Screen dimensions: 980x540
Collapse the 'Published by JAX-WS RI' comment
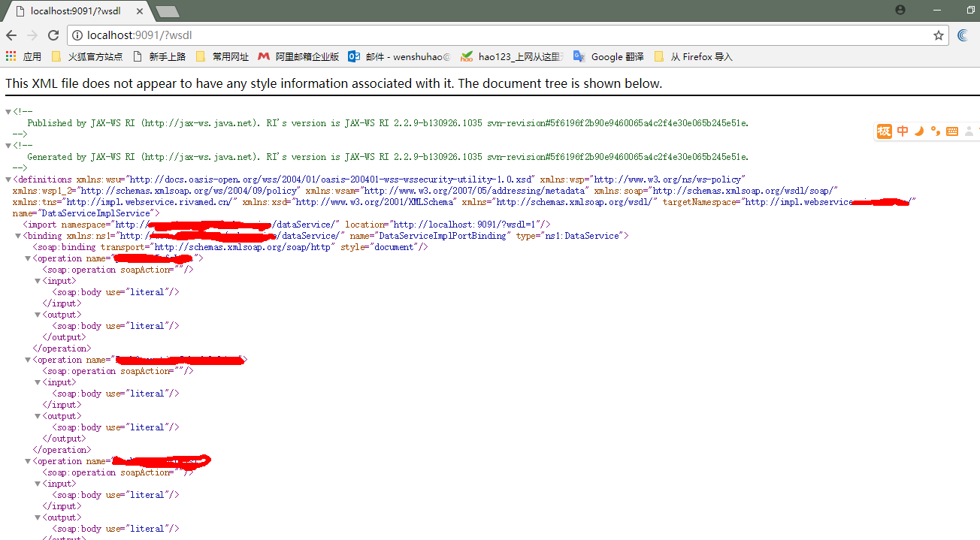(8, 111)
